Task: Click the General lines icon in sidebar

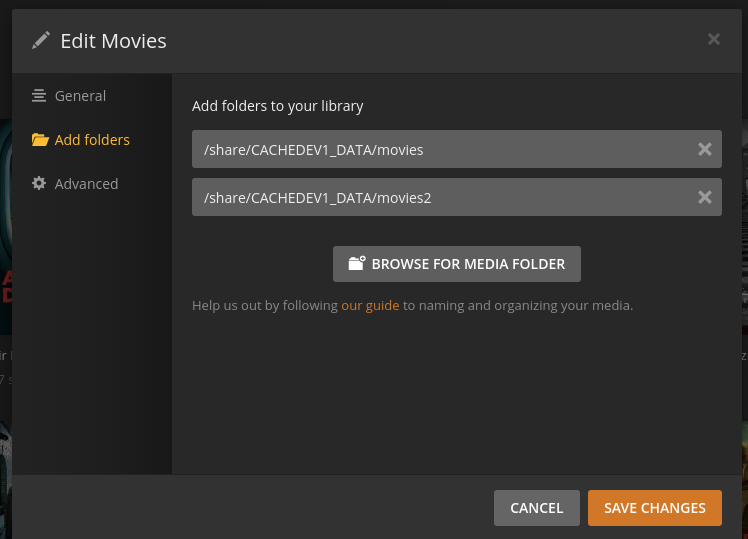Action: coord(39,96)
